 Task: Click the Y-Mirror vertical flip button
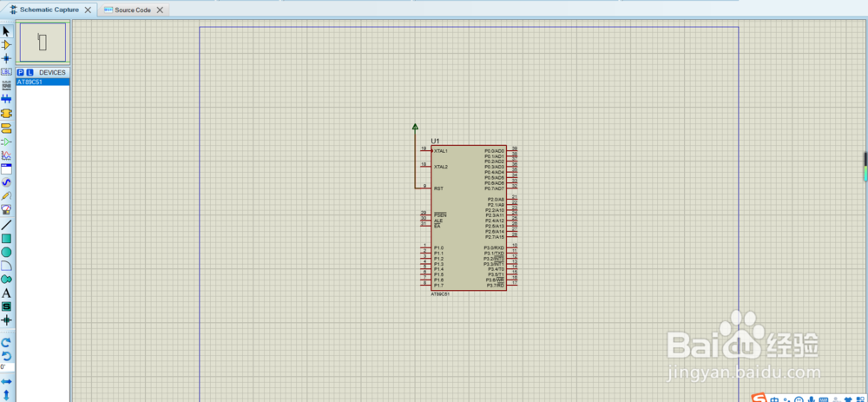7,394
